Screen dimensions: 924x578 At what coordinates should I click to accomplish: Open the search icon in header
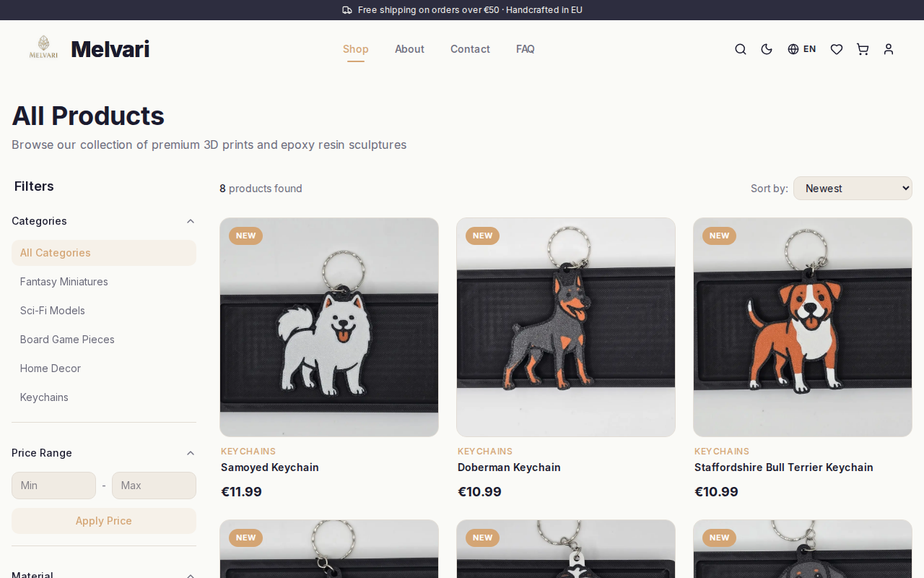click(741, 49)
